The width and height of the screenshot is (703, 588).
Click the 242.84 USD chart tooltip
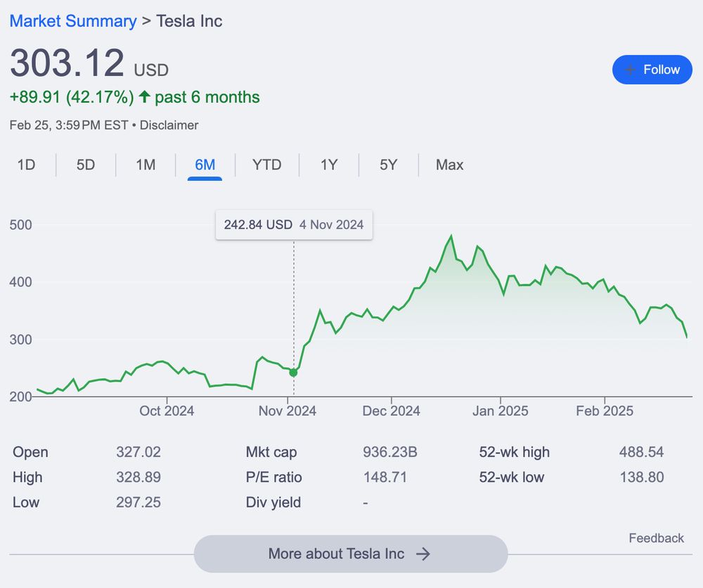point(294,224)
